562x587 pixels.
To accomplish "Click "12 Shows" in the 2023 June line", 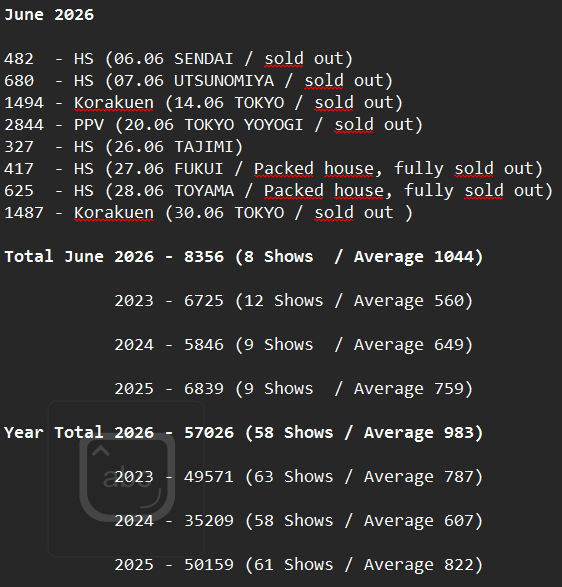I will 283,301.
